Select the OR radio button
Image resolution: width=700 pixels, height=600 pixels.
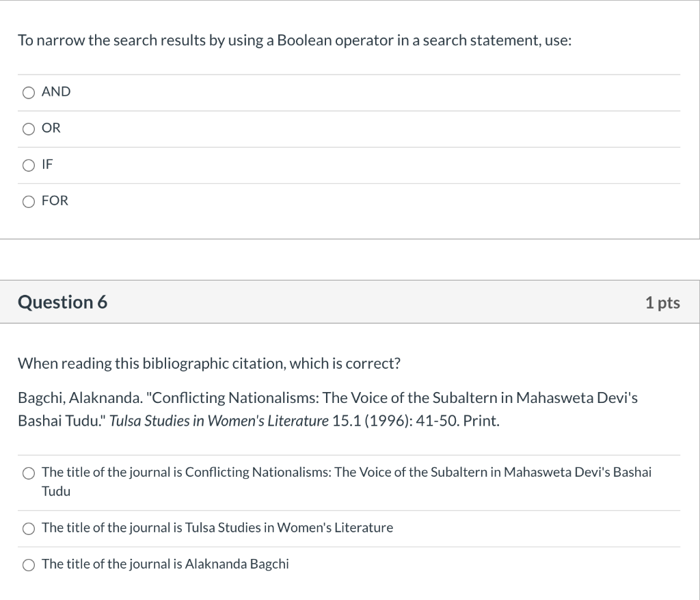[x=28, y=128]
